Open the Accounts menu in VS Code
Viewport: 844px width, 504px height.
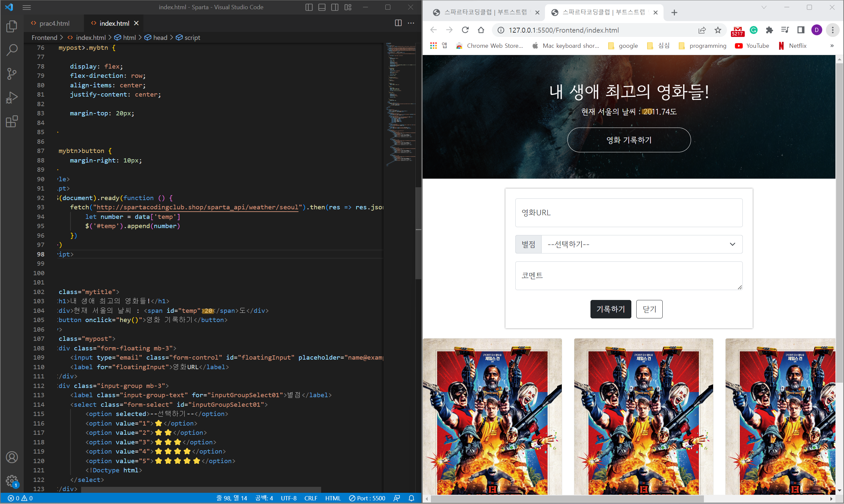point(12,457)
